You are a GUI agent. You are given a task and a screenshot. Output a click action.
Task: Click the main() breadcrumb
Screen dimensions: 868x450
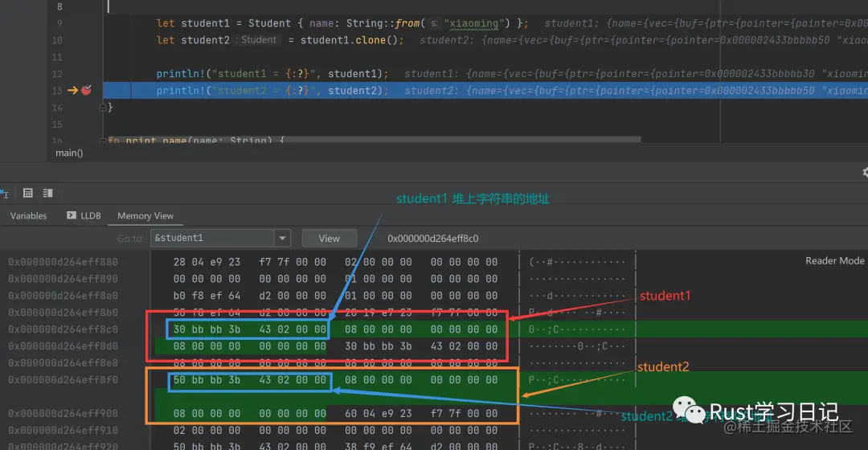(69, 153)
